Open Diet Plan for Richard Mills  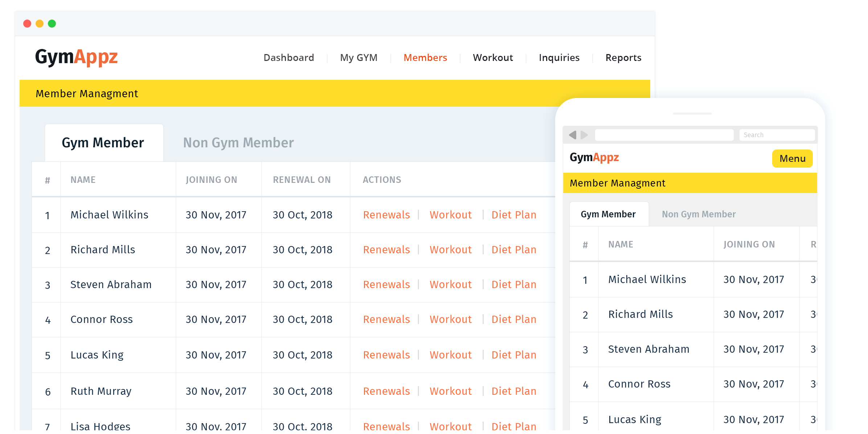pos(513,250)
